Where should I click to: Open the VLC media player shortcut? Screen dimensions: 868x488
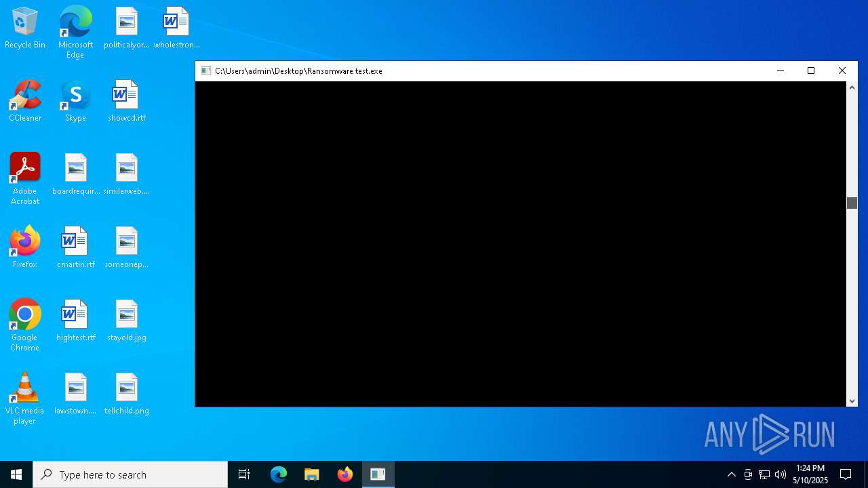click(25, 399)
